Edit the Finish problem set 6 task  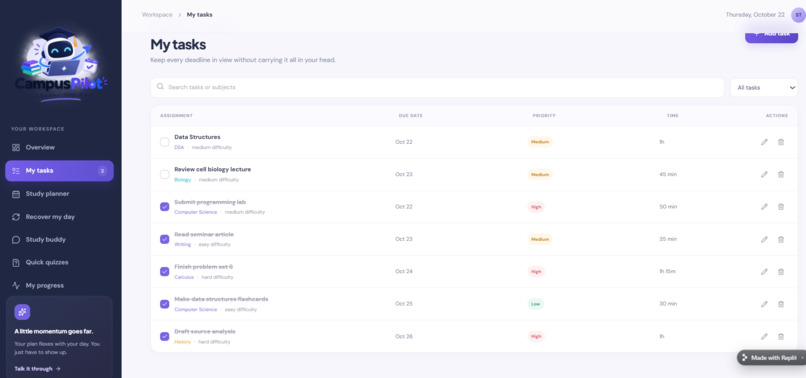tap(764, 272)
